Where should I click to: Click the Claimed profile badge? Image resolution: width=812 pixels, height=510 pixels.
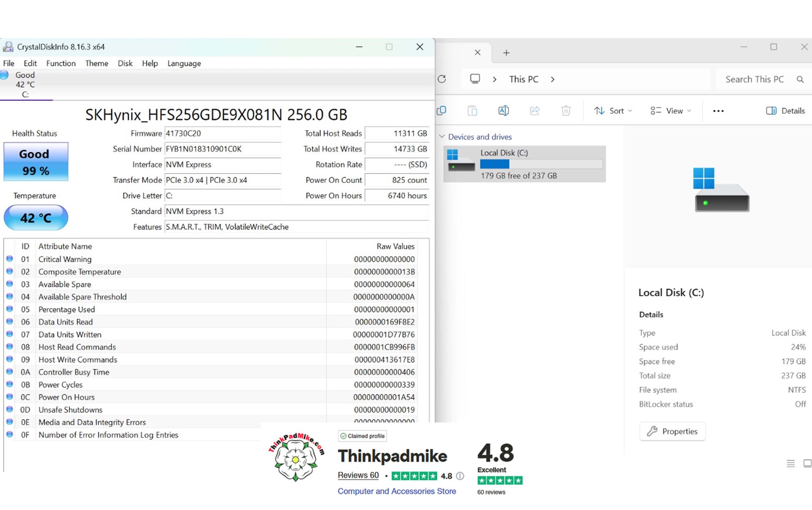(362, 436)
